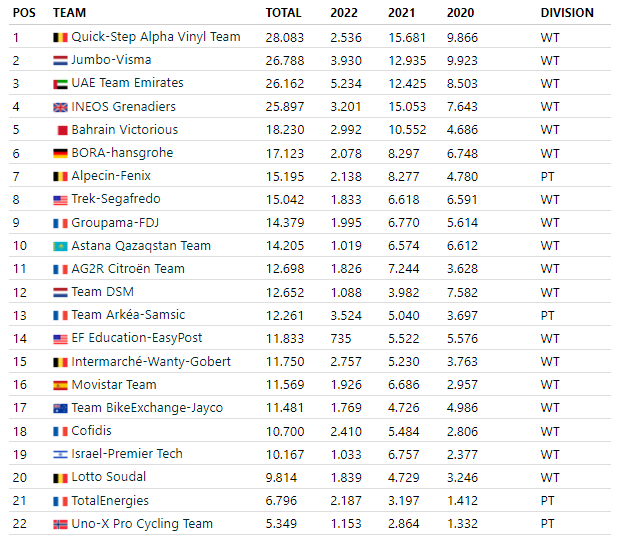Click the Kazakhstan flag beside Astana Qazaqstan Team
The width and height of the screenshot is (620, 537).
[60, 246]
